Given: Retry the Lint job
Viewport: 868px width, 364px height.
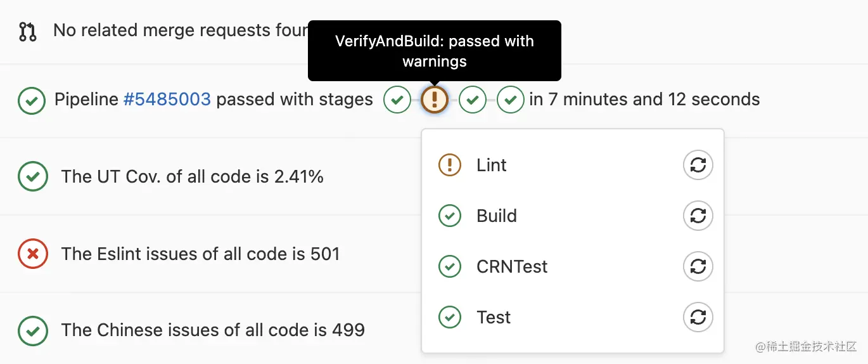Looking at the screenshot, I should click(698, 166).
